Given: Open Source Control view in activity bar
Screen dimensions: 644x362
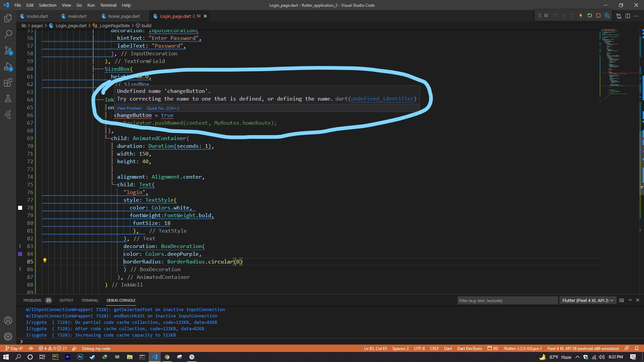Looking at the screenshot, I should pyautogui.click(x=8, y=51).
